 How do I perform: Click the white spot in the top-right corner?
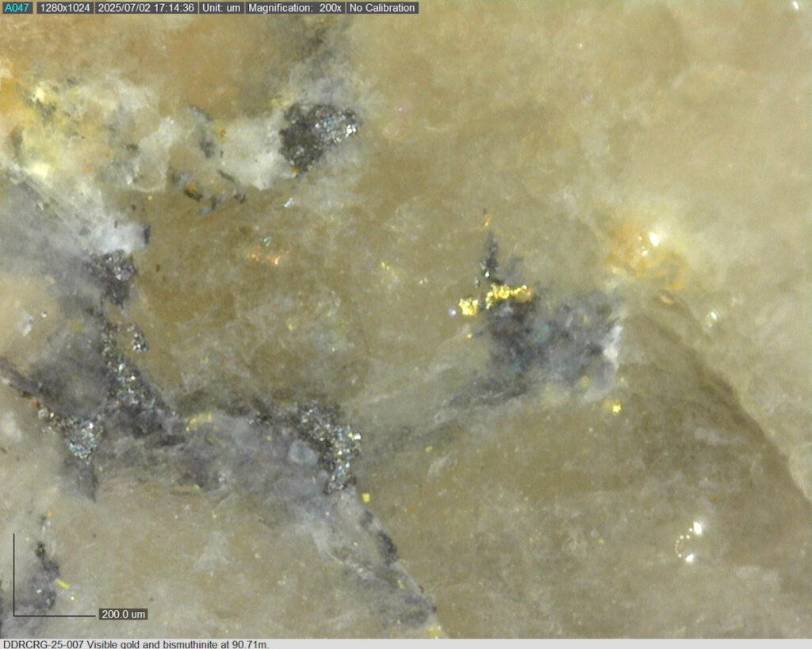point(795,6)
